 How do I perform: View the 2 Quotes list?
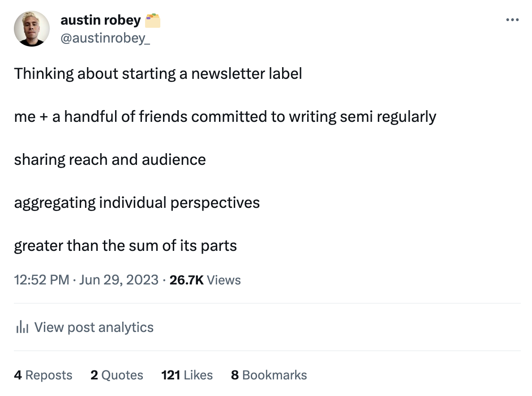click(x=116, y=375)
